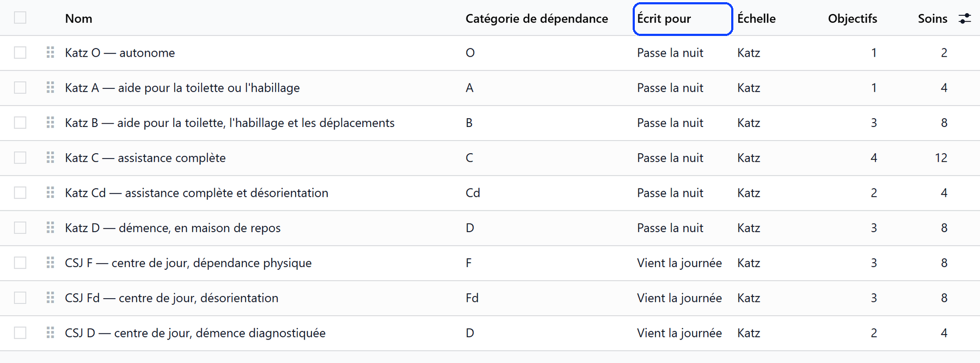Open Katz Cd — assistance complète et désorientation
Screen dimensions: 980x363
tap(197, 193)
